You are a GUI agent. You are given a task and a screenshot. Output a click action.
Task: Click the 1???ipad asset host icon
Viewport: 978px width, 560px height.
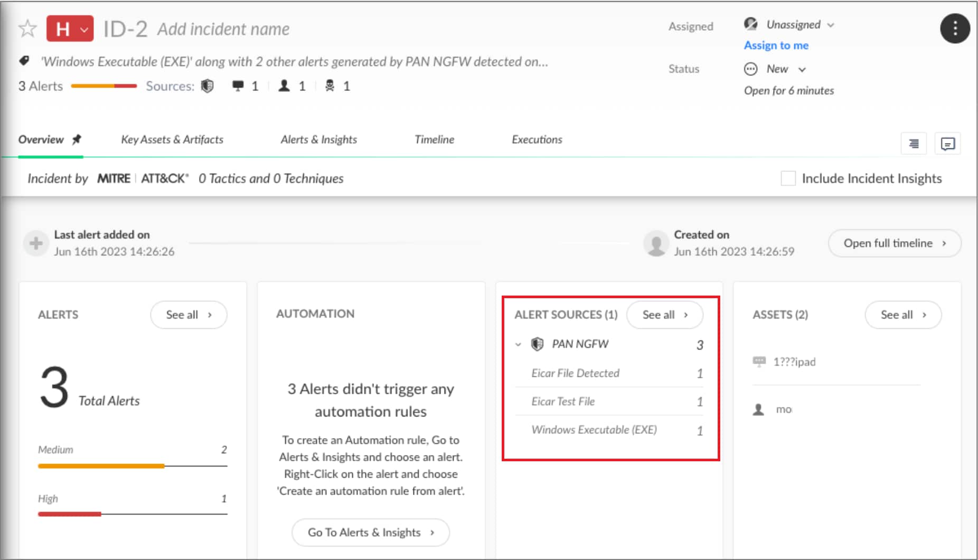(x=759, y=362)
